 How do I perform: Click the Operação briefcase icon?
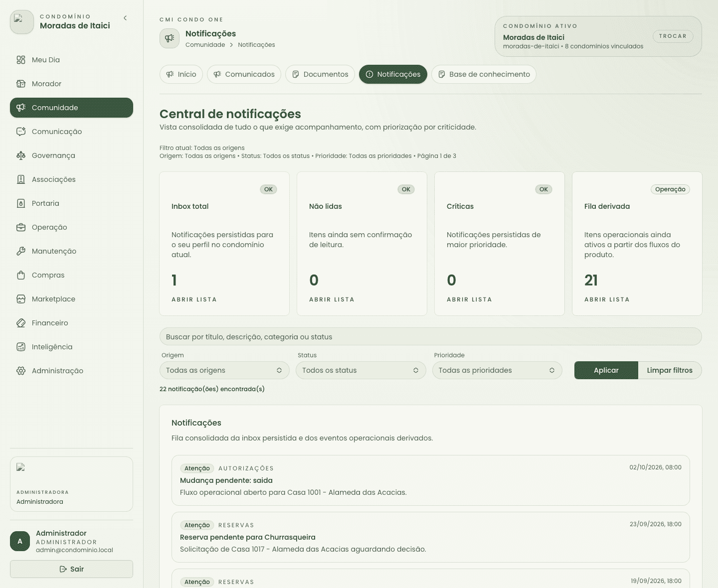(x=21, y=227)
